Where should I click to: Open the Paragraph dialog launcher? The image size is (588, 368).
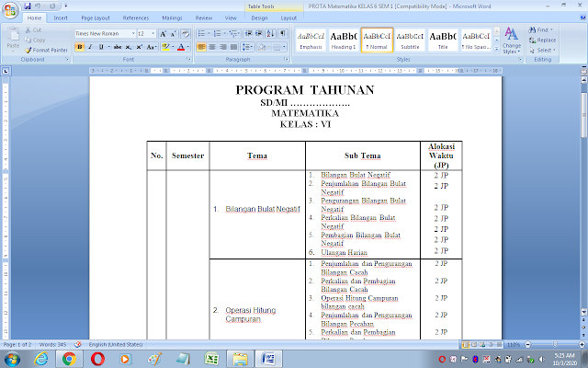point(286,59)
